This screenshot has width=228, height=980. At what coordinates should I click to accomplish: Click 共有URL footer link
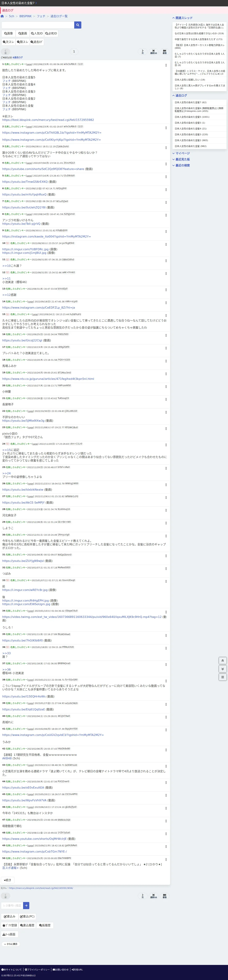(77, 969)
